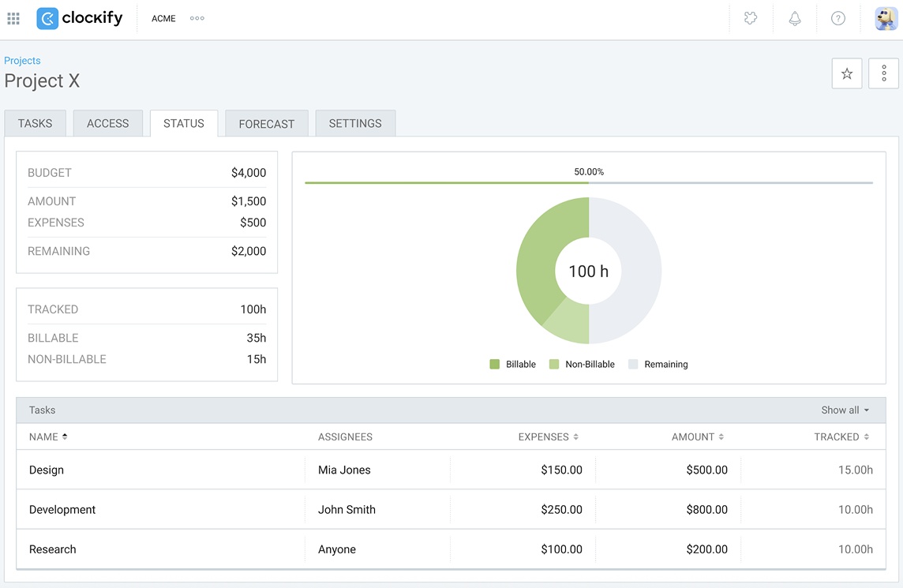Viewport: 903px width, 588px height.
Task: Open your profile avatar menu
Action: (x=885, y=18)
